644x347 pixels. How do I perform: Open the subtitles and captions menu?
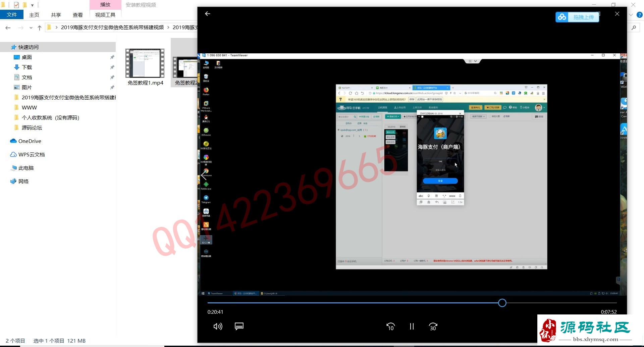click(x=239, y=326)
